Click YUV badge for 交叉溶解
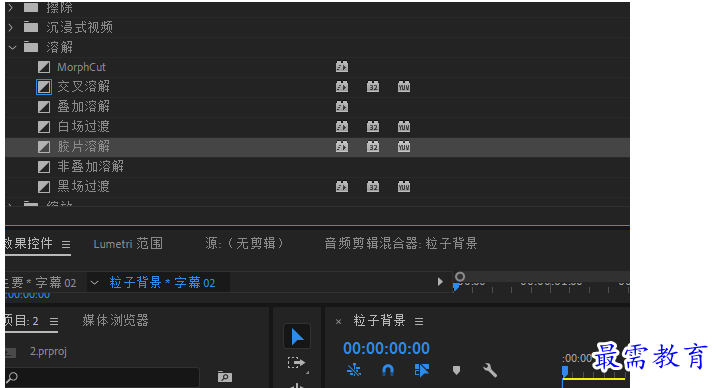The height and width of the screenshot is (388, 716). click(x=404, y=87)
